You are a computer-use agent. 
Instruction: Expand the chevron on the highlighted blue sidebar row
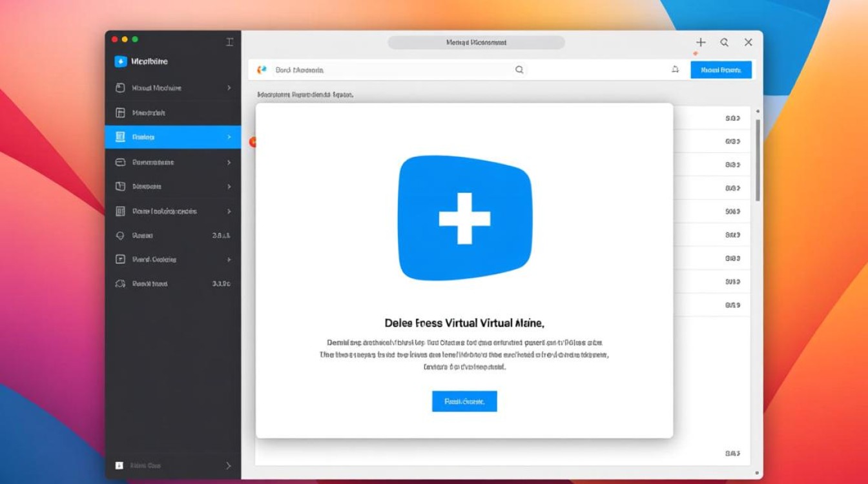[229, 137]
